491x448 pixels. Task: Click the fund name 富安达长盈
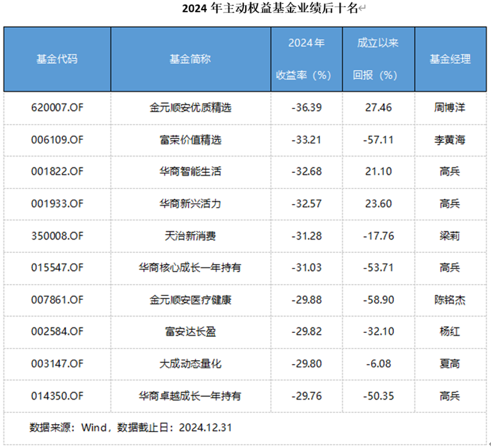[190, 332]
